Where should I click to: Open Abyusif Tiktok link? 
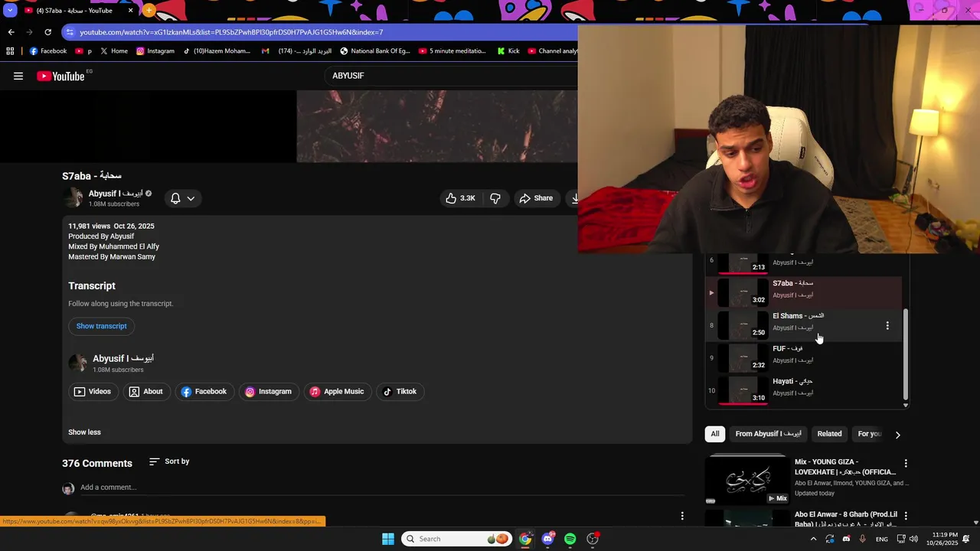click(x=400, y=391)
